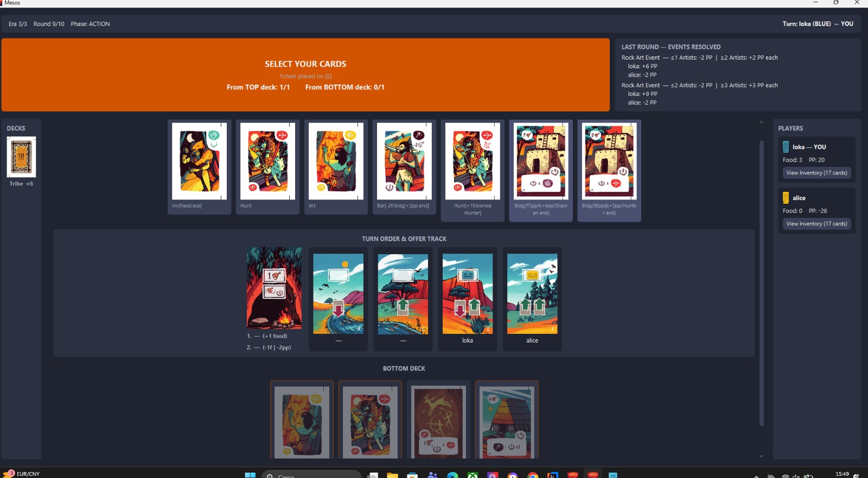Click the 'loka: +6 PP' event result
This screenshot has width=868, height=478.
[x=642, y=66]
